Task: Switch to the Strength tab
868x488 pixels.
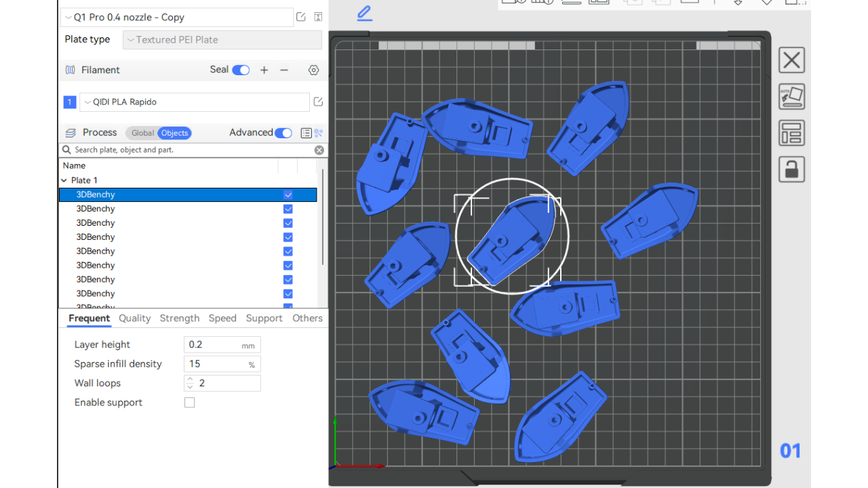Action: pyautogui.click(x=180, y=318)
